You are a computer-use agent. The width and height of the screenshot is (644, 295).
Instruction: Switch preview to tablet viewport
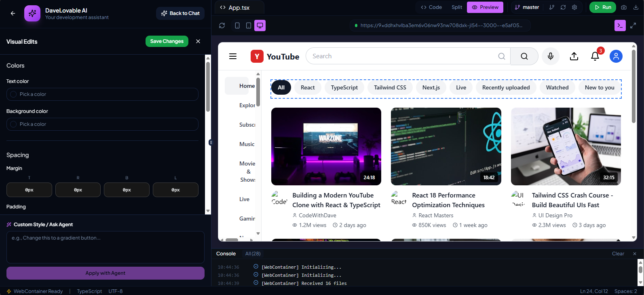(x=249, y=25)
